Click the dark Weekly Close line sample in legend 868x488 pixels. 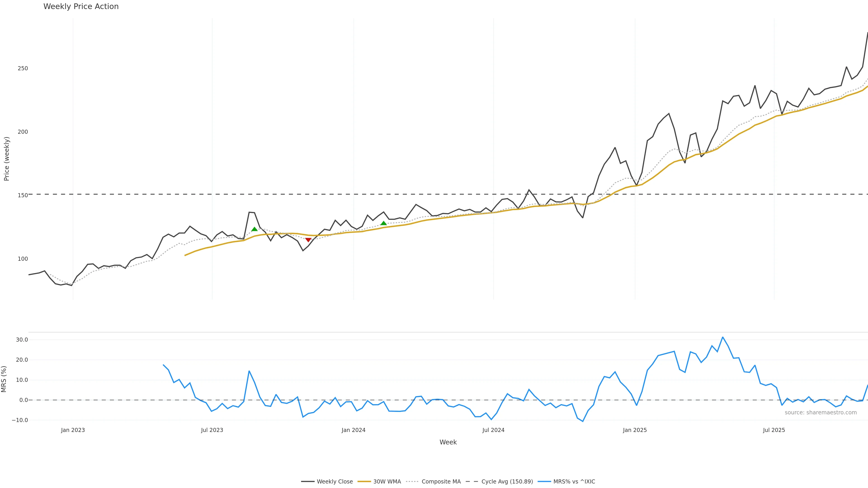[x=308, y=482]
